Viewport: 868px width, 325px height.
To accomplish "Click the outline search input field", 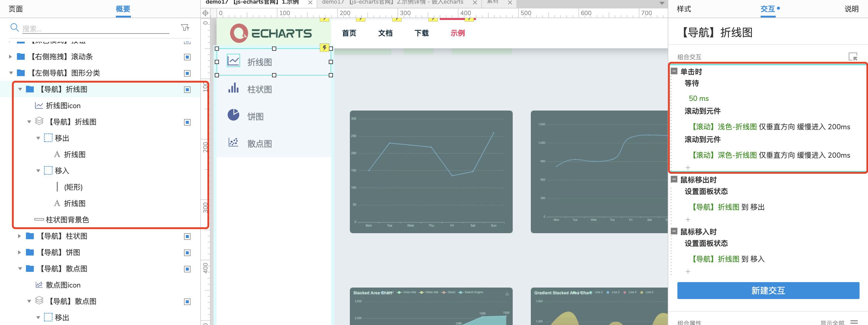I will pos(96,29).
